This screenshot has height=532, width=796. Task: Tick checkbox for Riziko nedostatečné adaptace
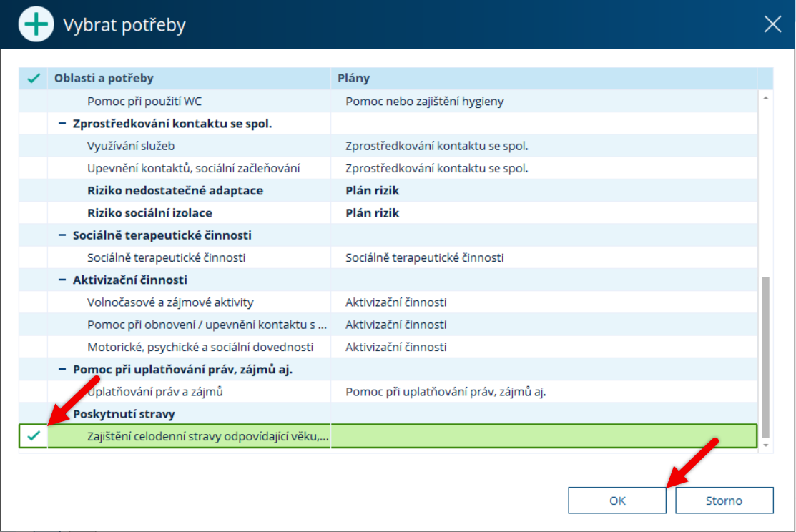tap(34, 190)
